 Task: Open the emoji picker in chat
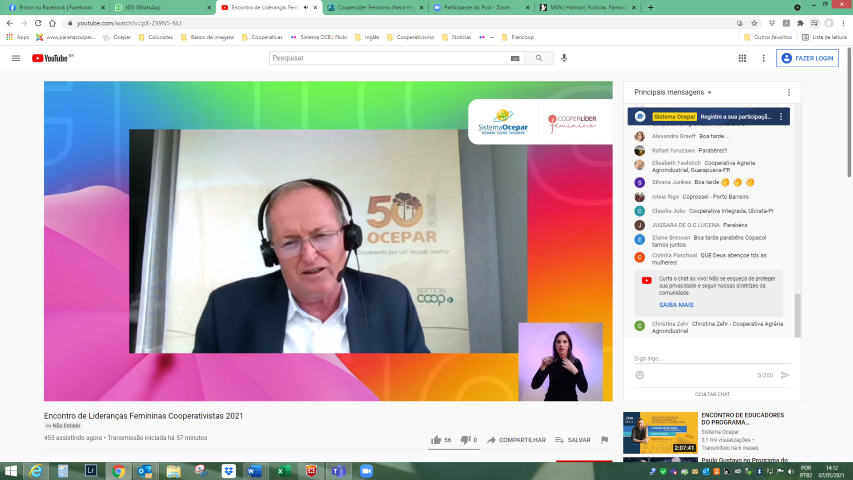[x=640, y=375]
